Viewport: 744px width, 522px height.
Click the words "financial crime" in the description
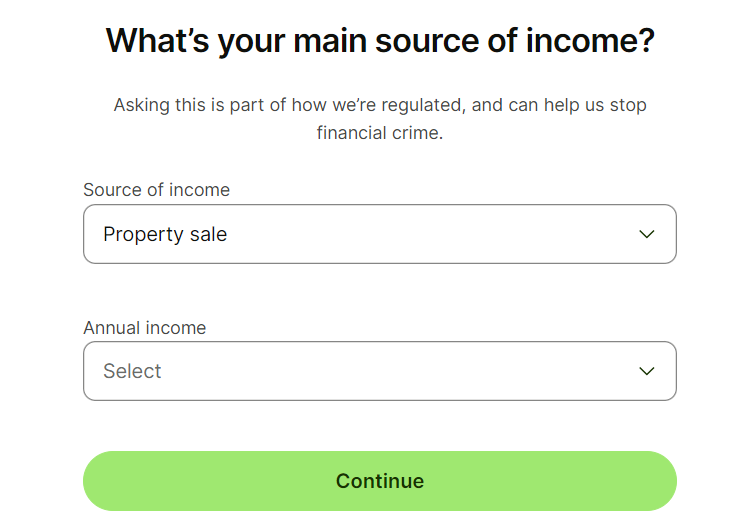(379, 132)
